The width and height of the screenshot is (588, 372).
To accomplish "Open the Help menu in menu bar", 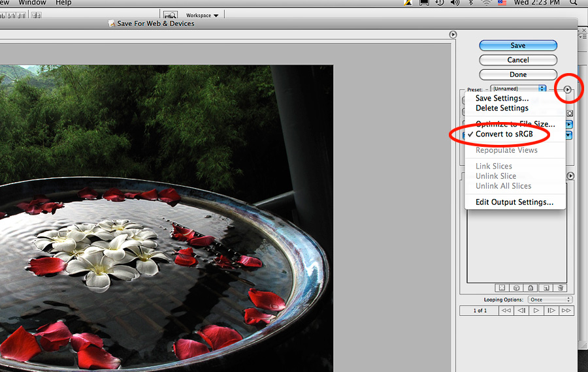I will click(x=63, y=3).
